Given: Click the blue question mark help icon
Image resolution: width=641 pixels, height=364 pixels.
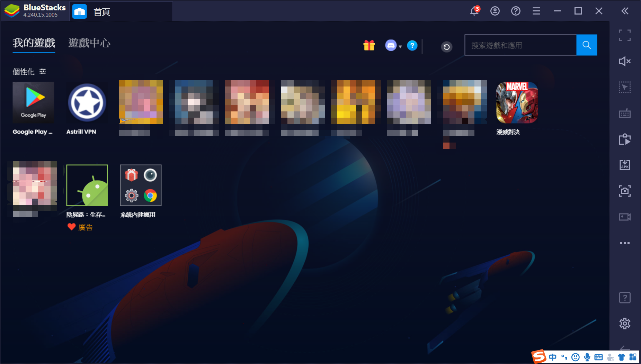Looking at the screenshot, I should [x=412, y=45].
